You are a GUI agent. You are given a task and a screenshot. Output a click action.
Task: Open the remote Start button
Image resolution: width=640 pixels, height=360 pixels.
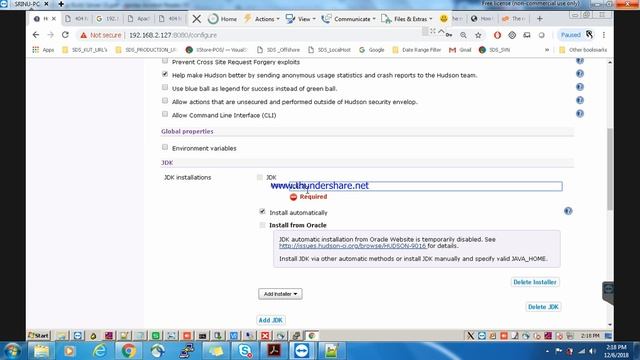pos(38,336)
